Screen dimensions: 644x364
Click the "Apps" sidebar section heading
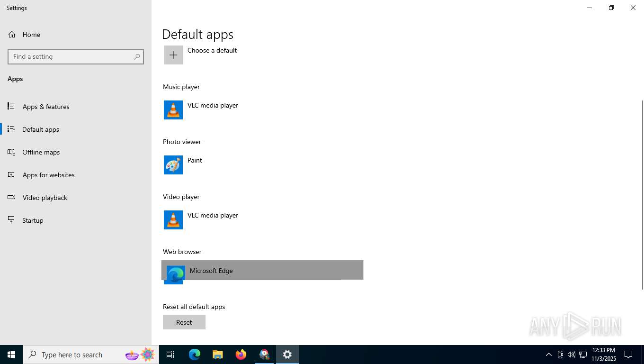tap(15, 79)
